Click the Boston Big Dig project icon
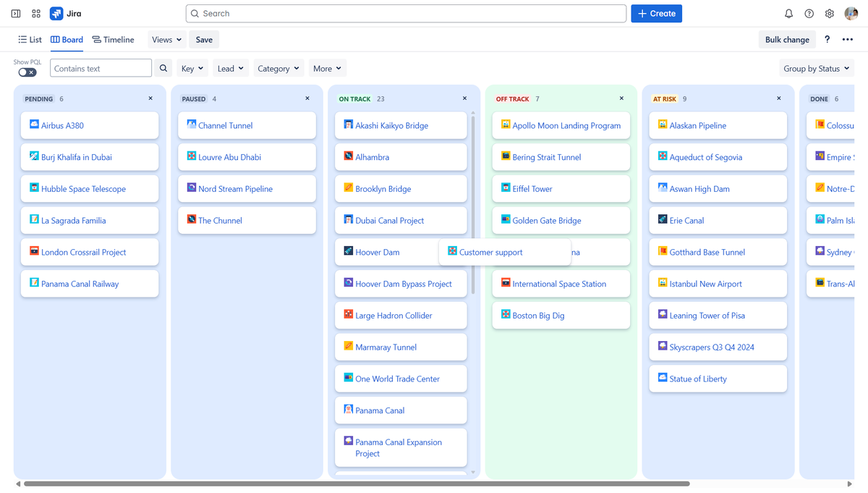This screenshot has width=868, height=493. coord(506,315)
